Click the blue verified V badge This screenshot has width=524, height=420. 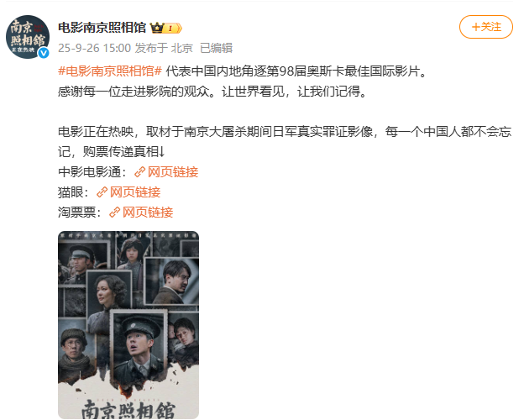tap(44, 53)
